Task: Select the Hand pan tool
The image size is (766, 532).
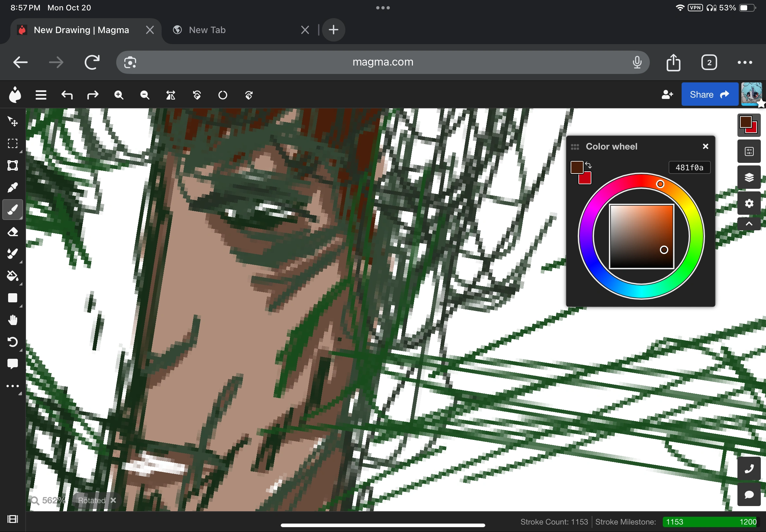Action: [x=12, y=320]
